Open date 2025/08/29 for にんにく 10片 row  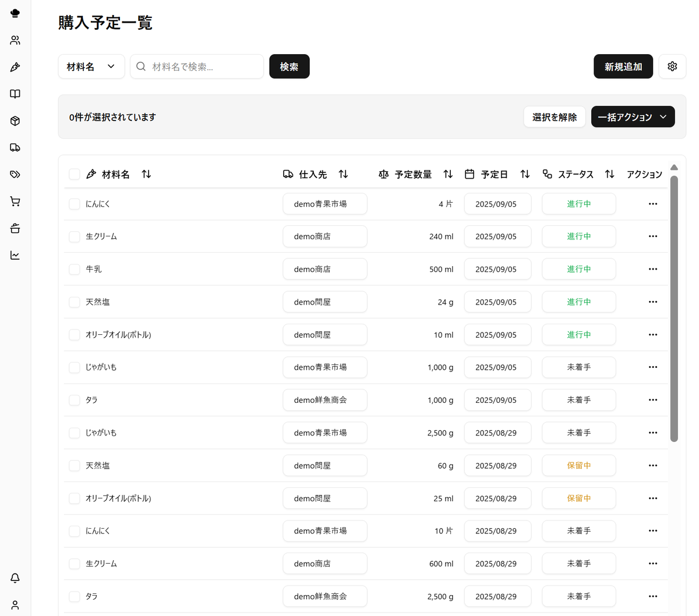(497, 531)
